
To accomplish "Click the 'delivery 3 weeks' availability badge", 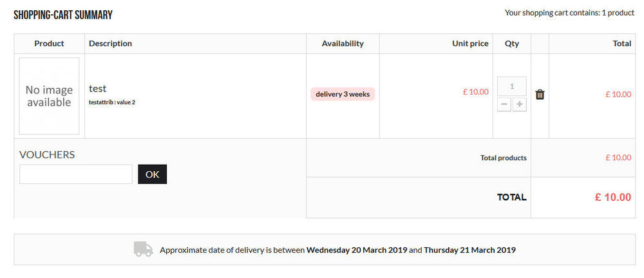I will click(x=343, y=94).
